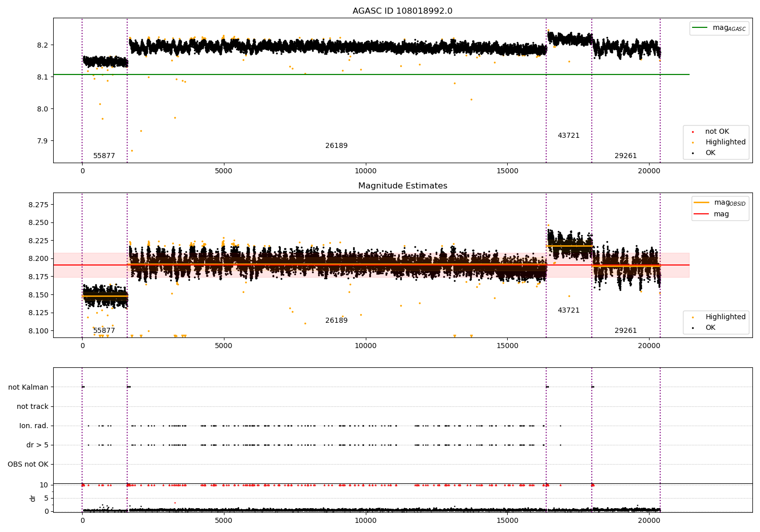
Task: Click the y-axis tick 8.2 in AGASC ID plot
Action: pos(43,45)
